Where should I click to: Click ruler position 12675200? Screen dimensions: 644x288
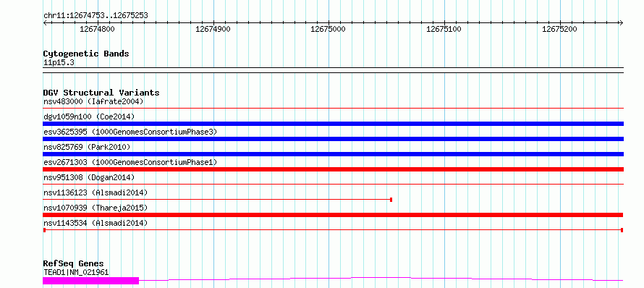tap(560, 29)
